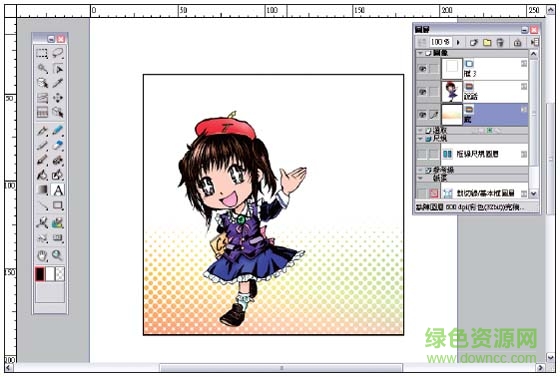
Task: Toggle eye visibility of character layer 說話
Action: 422,92
